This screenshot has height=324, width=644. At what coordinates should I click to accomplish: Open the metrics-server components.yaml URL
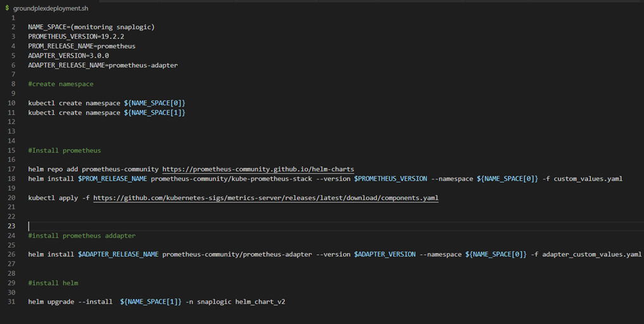point(266,198)
